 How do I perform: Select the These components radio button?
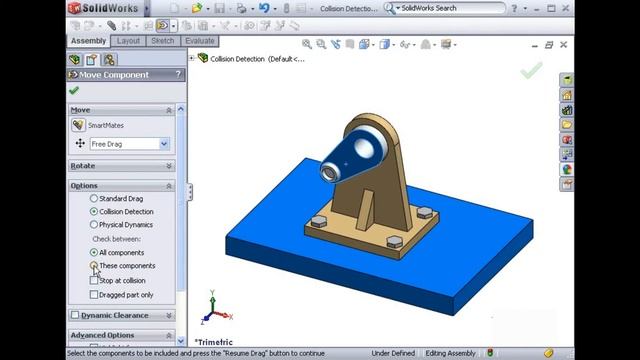click(94, 265)
